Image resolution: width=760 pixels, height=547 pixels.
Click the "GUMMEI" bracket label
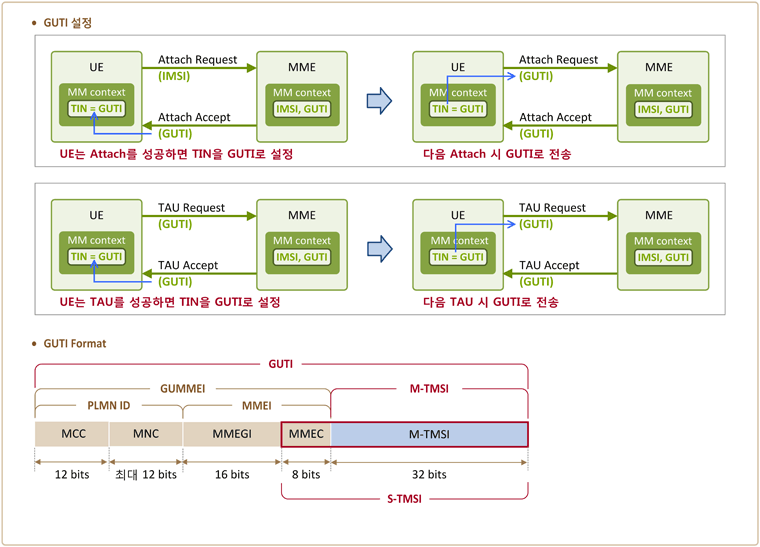[x=183, y=389]
